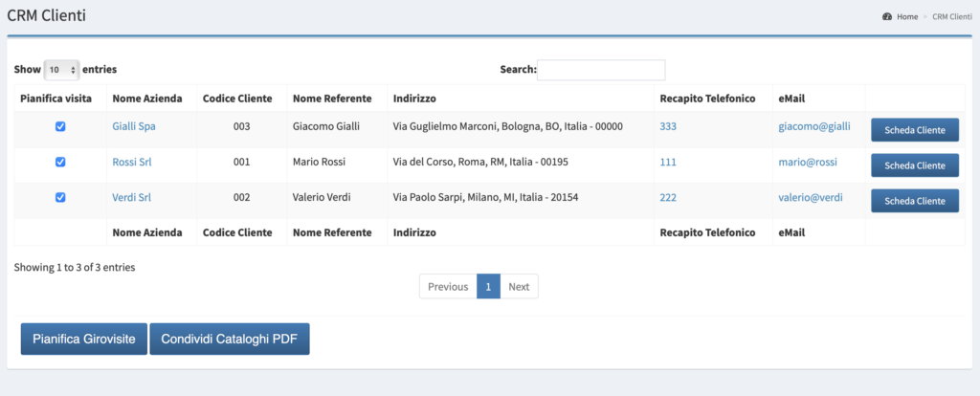Open Verdi Srl company link

[x=132, y=197]
